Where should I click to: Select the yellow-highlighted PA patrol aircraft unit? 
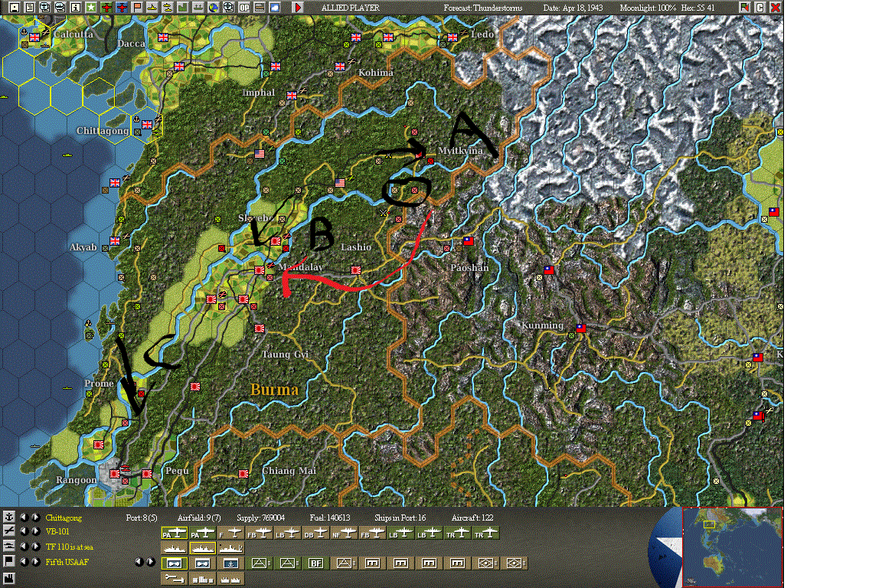175,533
